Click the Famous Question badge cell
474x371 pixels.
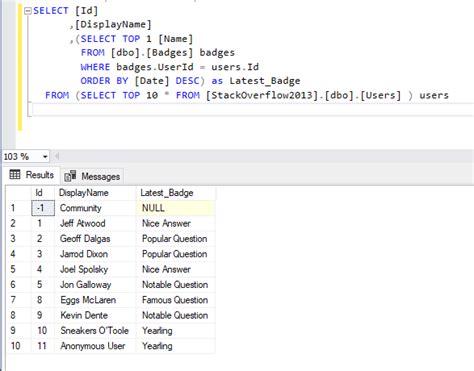click(176, 300)
